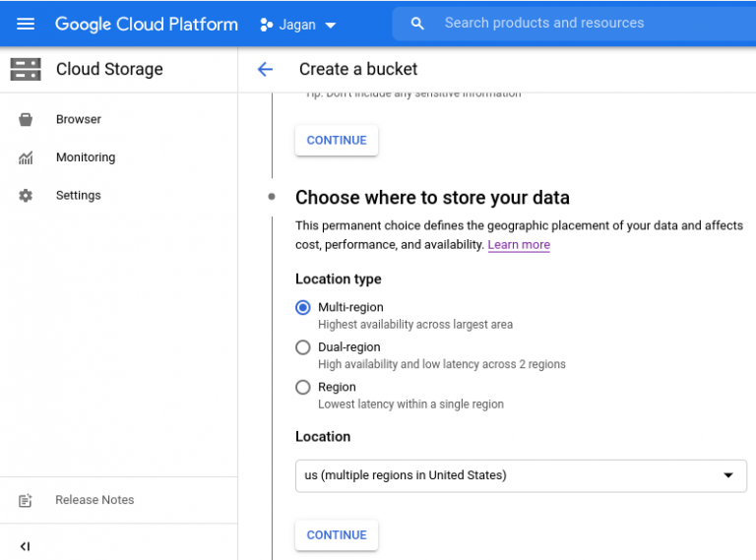
Task: Choose the Region radio option
Action: tap(303, 388)
